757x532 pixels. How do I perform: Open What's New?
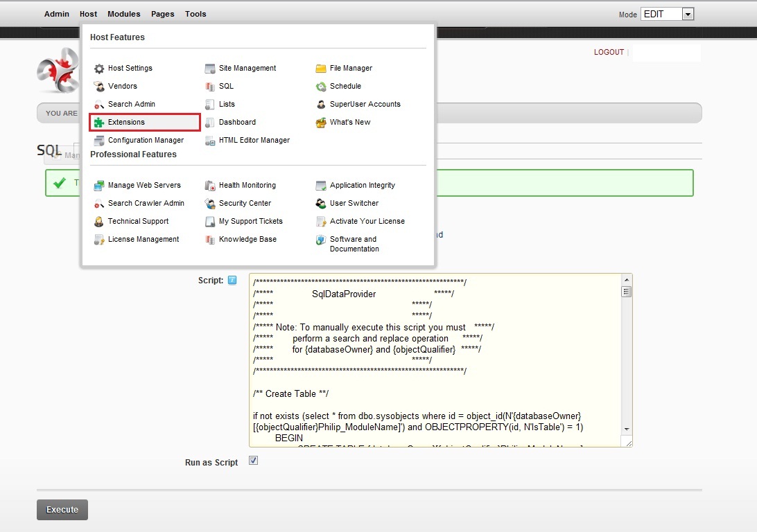pos(349,122)
